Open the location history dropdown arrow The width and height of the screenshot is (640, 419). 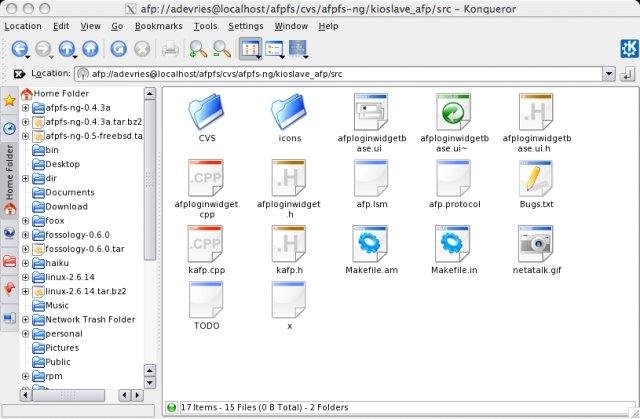point(609,74)
